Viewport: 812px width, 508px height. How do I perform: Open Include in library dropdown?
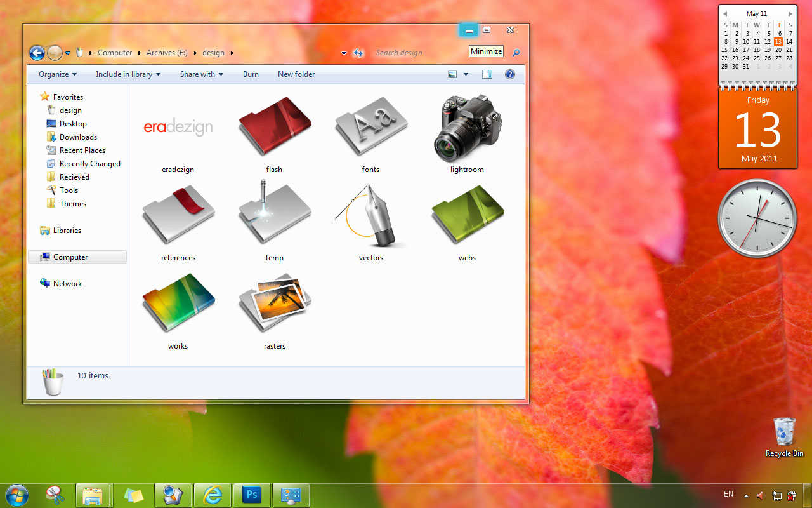click(x=128, y=74)
